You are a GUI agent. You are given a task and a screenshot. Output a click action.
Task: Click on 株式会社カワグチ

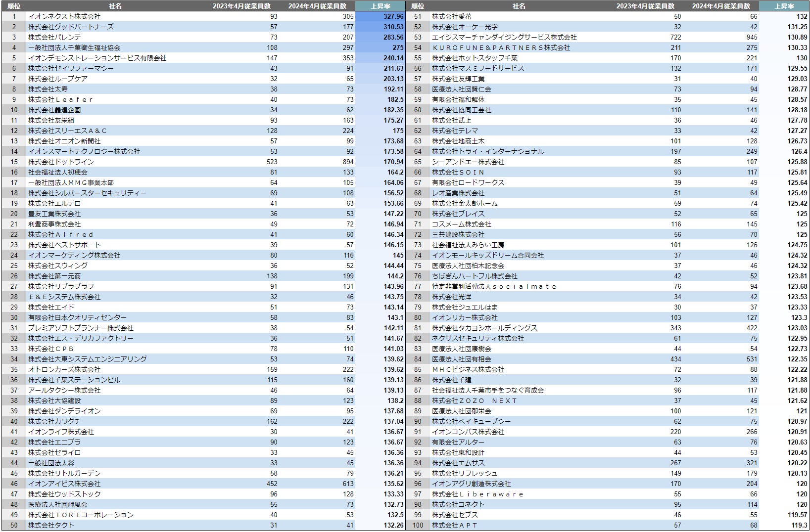[x=54, y=421]
